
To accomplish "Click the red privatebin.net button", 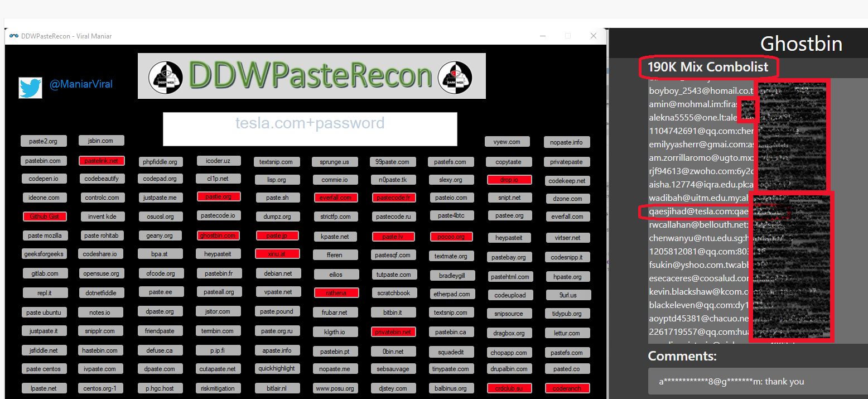I will click(393, 332).
